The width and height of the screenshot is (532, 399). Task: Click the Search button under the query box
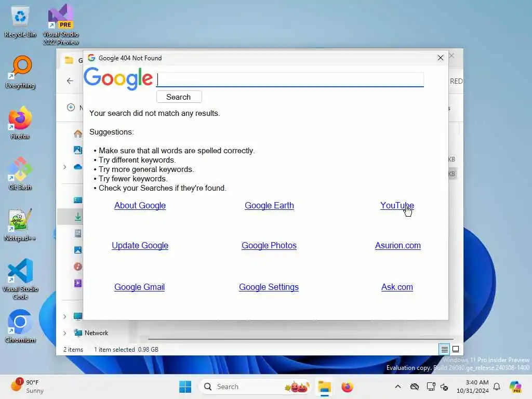pyautogui.click(x=179, y=97)
